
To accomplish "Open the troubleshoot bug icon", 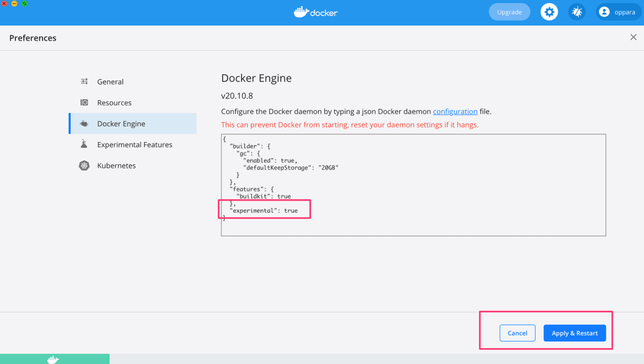I will (x=577, y=12).
